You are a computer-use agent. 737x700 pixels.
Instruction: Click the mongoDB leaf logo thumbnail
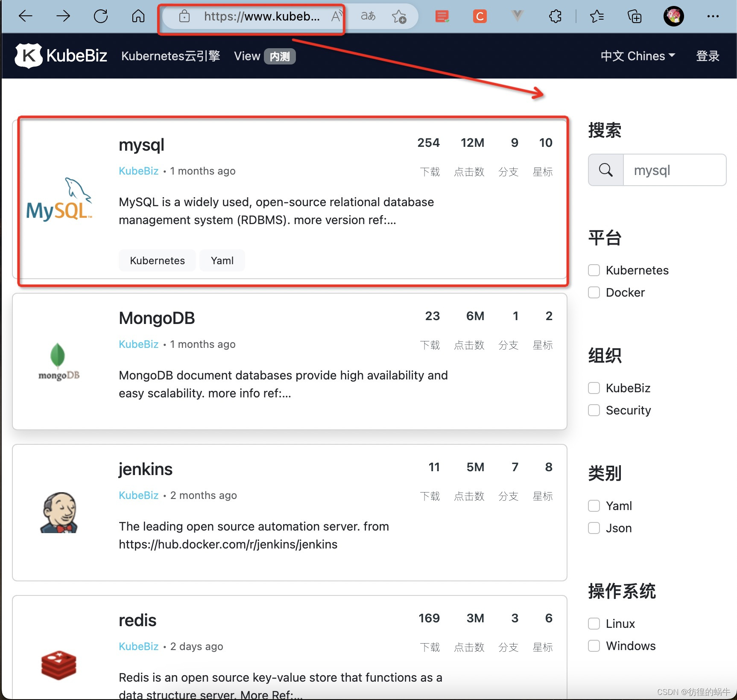tap(59, 362)
